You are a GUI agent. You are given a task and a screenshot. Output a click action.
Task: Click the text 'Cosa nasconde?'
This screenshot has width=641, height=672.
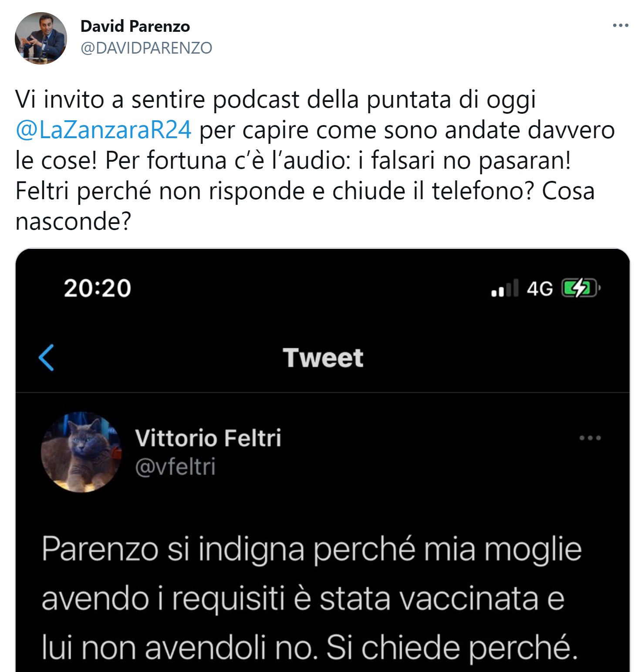pyautogui.click(x=305, y=206)
